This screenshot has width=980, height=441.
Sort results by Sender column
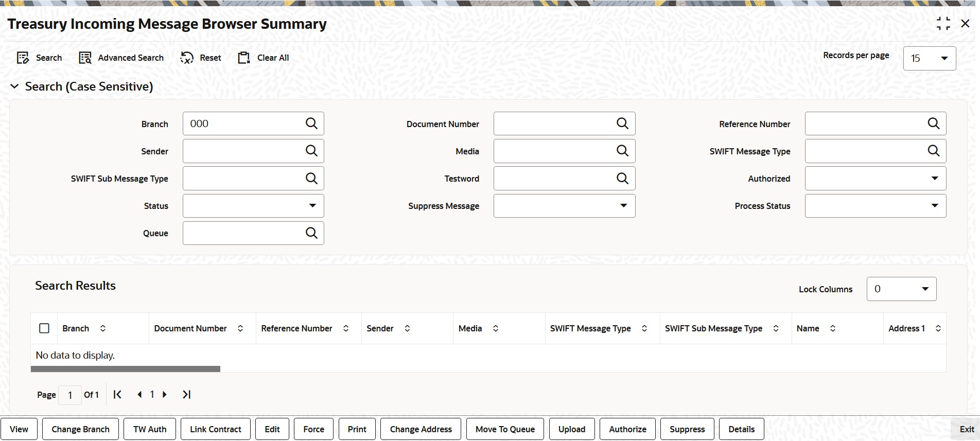407,328
